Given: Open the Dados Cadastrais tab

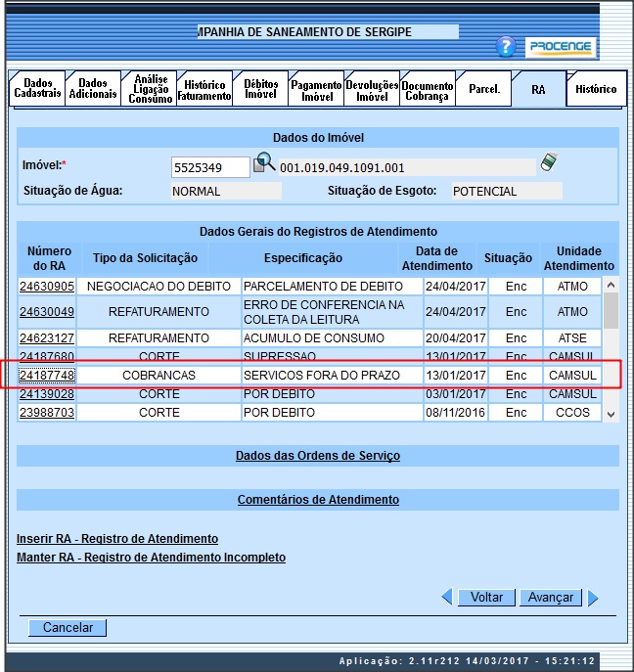Looking at the screenshot, I should pyautogui.click(x=37, y=89).
